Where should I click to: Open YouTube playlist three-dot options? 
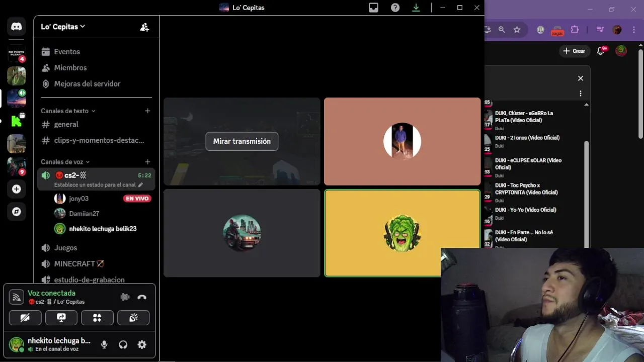pyautogui.click(x=581, y=94)
